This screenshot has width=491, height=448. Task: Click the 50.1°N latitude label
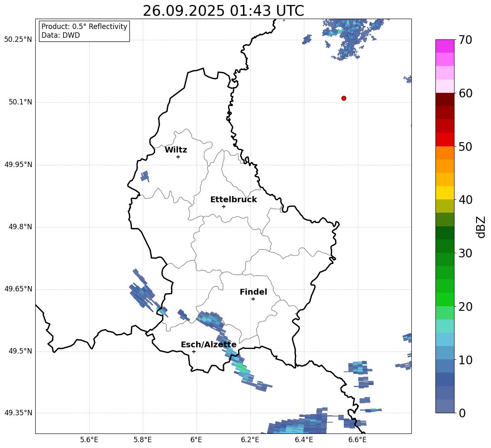click(x=20, y=102)
